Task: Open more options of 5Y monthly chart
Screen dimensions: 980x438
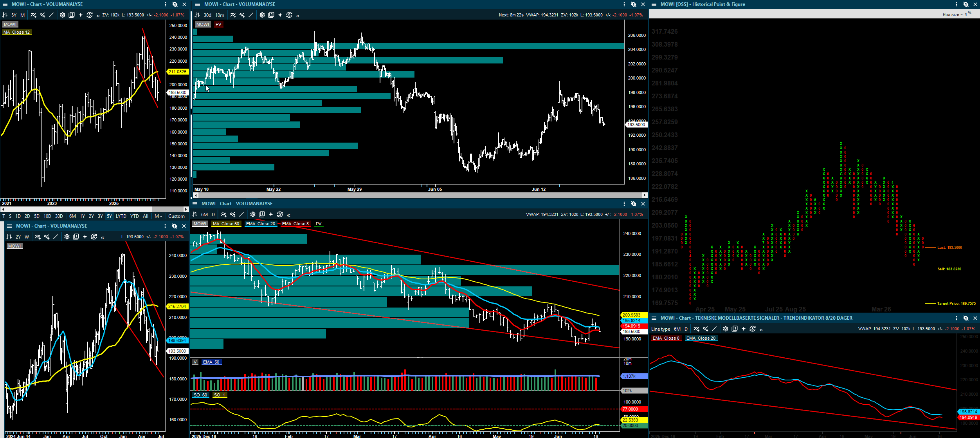Action: point(166,4)
